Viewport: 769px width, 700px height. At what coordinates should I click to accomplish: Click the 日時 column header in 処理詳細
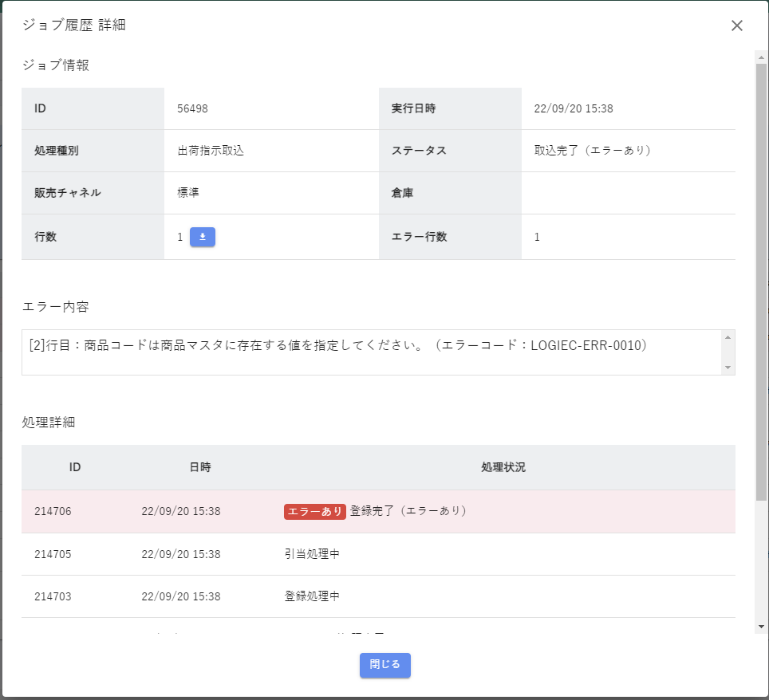[x=200, y=467]
